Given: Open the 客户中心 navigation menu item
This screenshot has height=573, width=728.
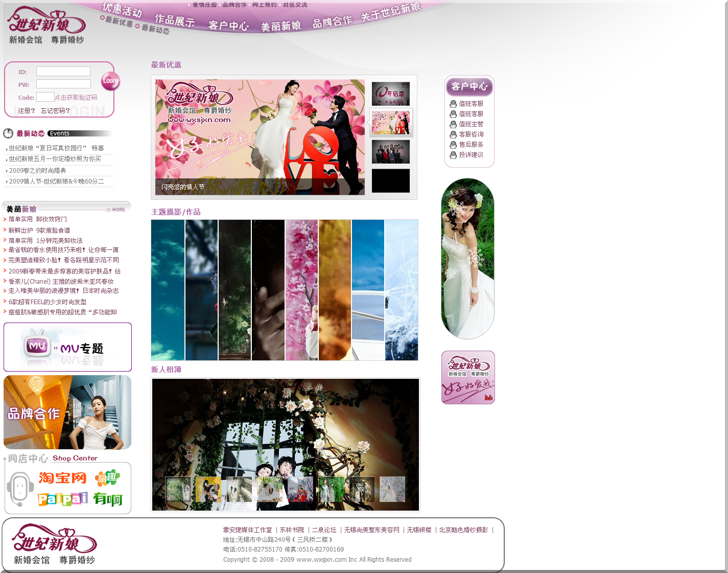Looking at the screenshot, I should 228,25.
